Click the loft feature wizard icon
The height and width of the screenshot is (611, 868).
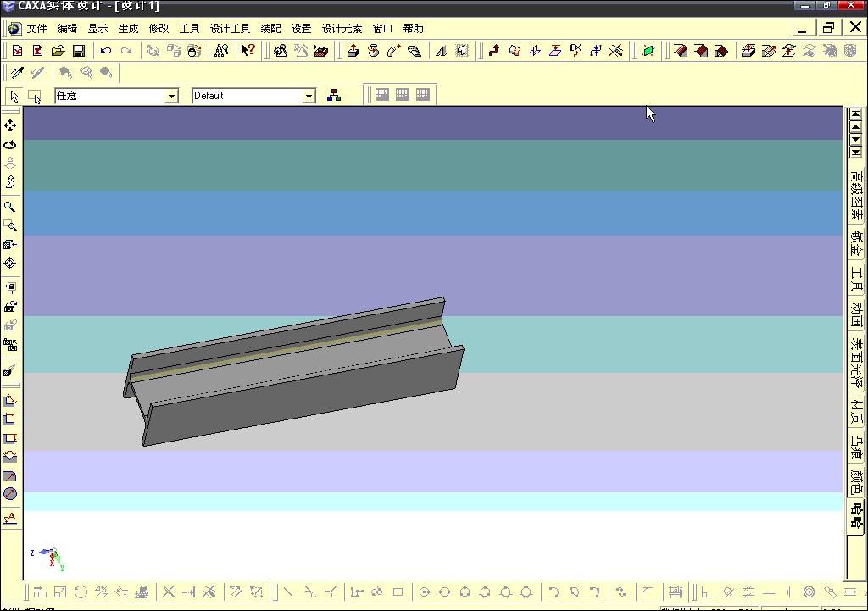(414, 51)
